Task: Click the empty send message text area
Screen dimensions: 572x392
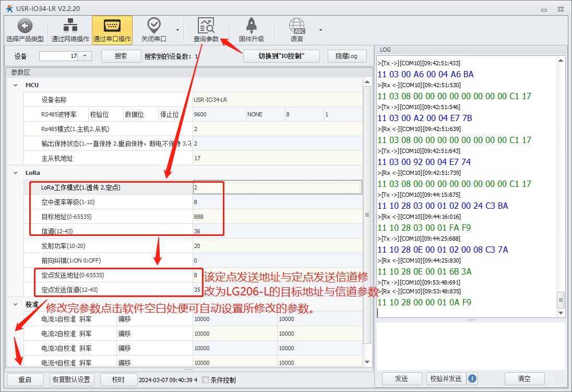Action: 471,346
